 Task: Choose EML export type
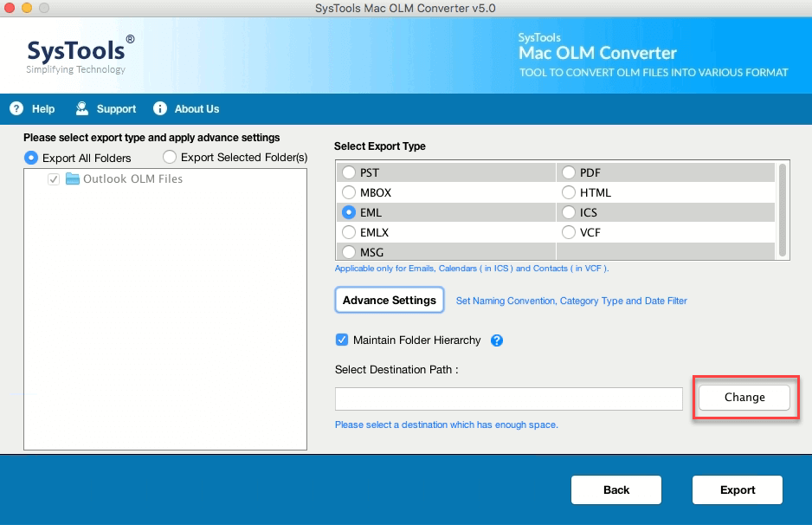click(349, 212)
